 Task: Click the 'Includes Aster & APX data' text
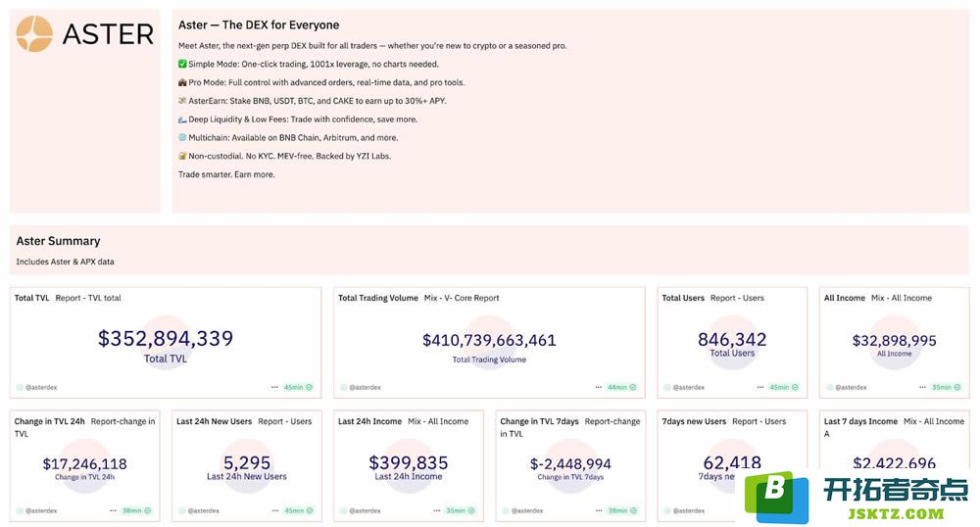[65, 262]
